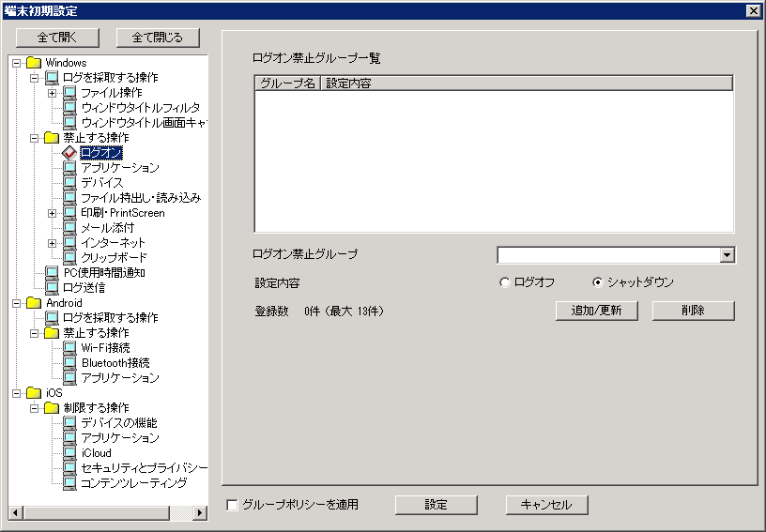Click the クリップボード icon
The height and width of the screenshot is (532, 766).
pos(69,258)
